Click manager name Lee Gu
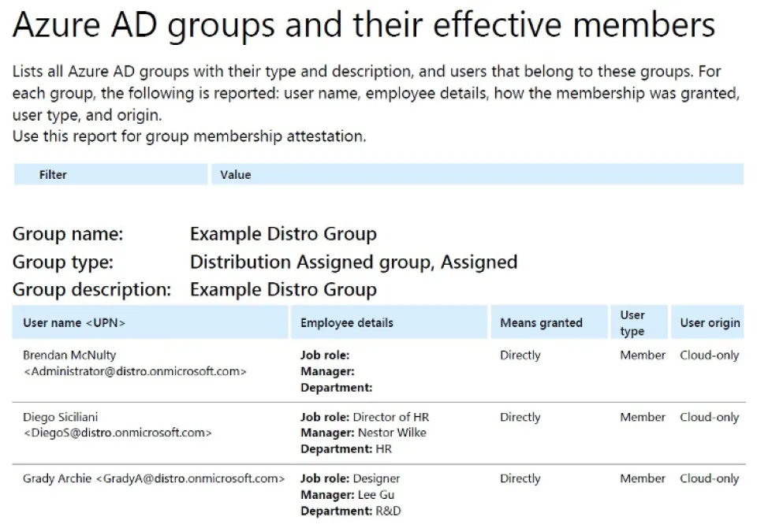Viewport: 757px width, 532px height. [376, 495]
